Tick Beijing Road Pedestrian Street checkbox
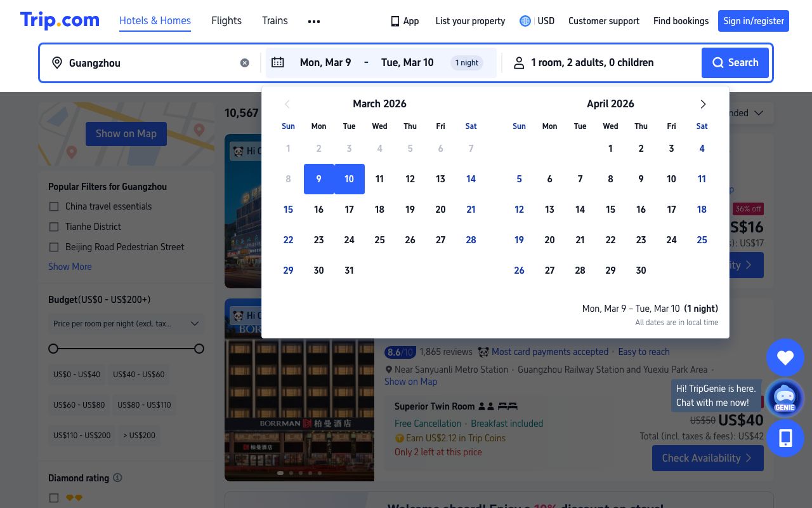Screen dimensions: 812x508 coord(54,247)
